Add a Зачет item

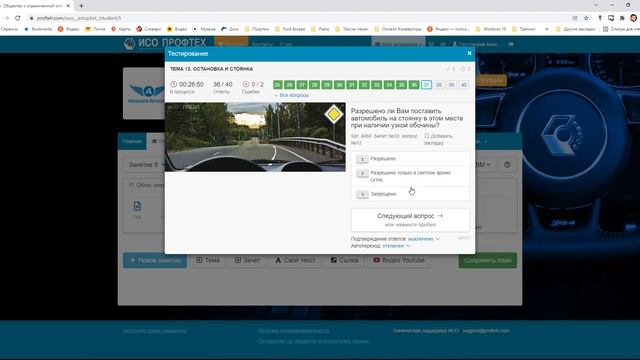247,260
